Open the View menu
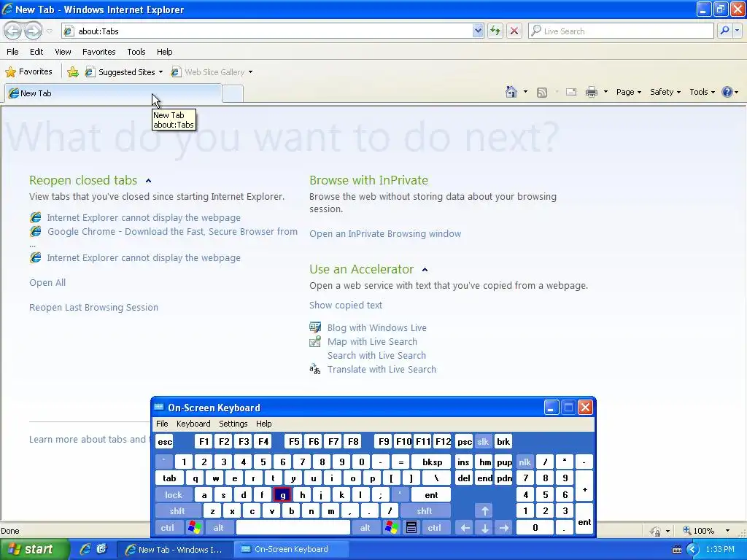The image size is (747, 560). (x=63, y=52)
